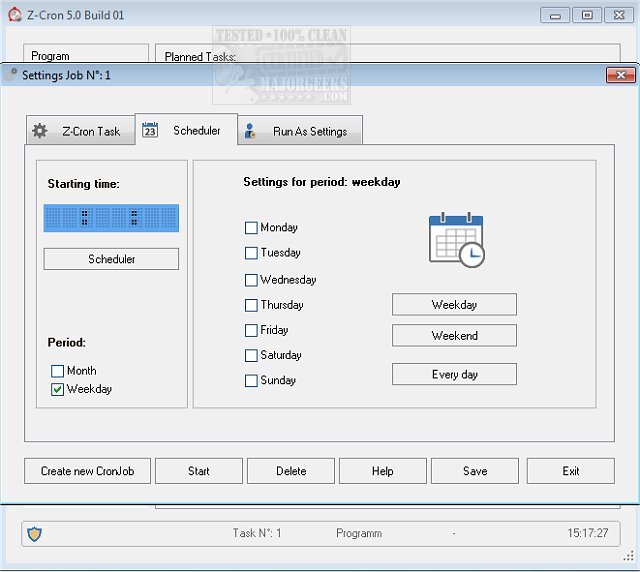Click the Program panel label in main window

(x=50, y=56)
